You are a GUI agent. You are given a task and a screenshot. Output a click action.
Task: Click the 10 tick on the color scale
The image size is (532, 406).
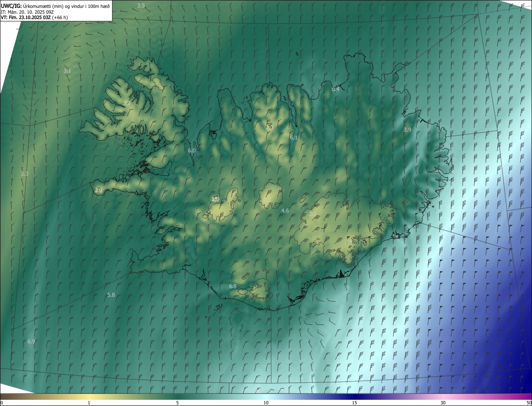(266, 403)
